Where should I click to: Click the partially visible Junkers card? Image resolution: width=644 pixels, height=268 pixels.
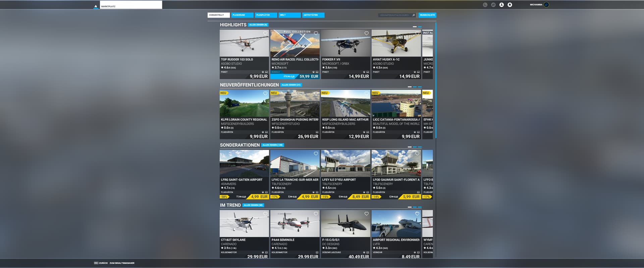click(x=427, y=54)
